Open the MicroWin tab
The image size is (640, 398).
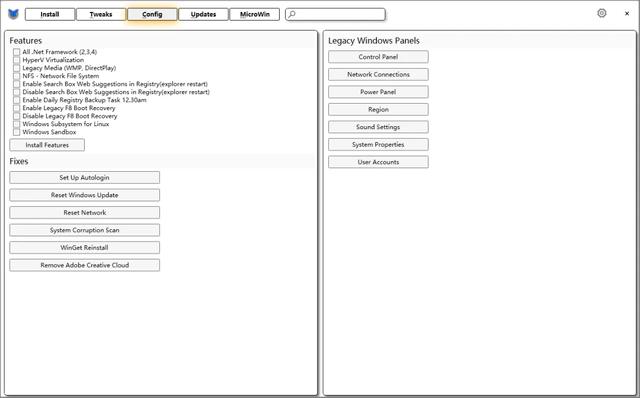coord(255,14)
